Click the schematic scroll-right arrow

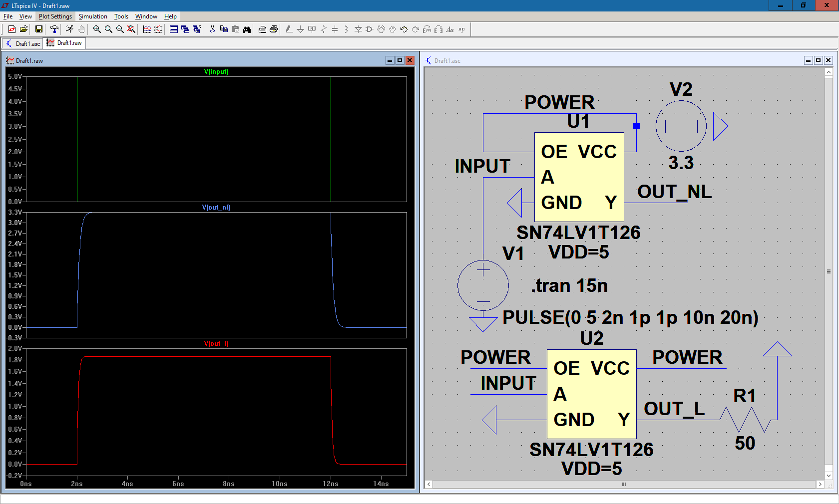coord(820,484)
